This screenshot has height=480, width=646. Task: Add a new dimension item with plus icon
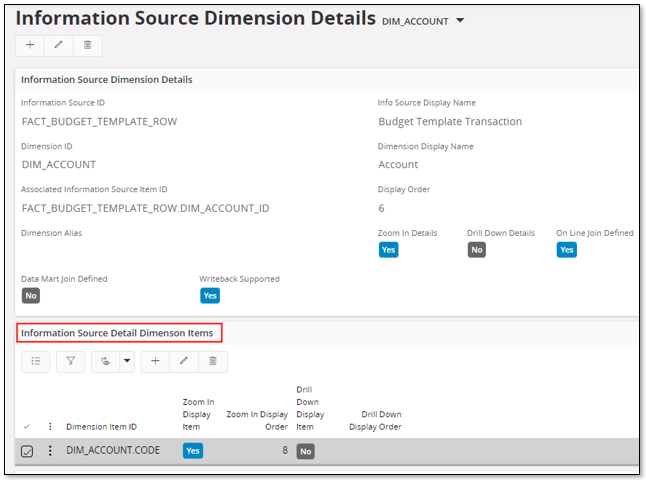pyautogui.click(x=155, y=361)
